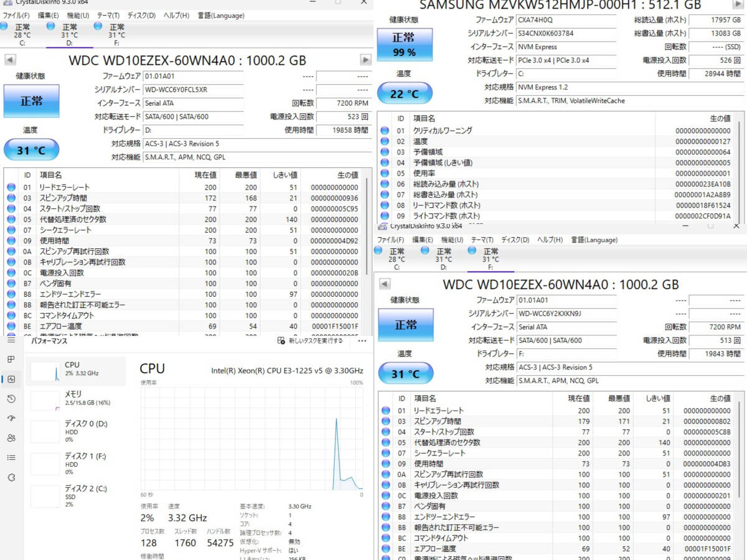Select ディスク 1 (F:) in Task Manager

(76, 464)
